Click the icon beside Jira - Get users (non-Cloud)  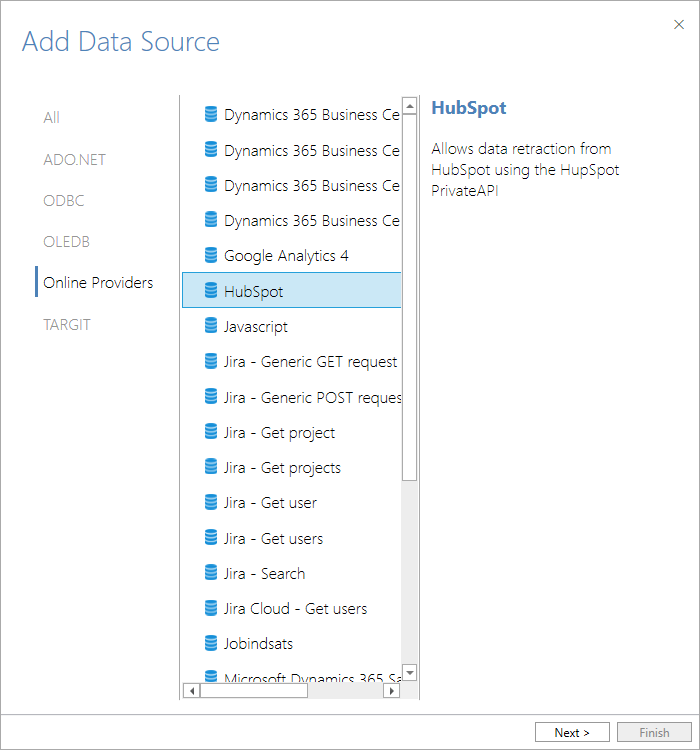(211, 538)
